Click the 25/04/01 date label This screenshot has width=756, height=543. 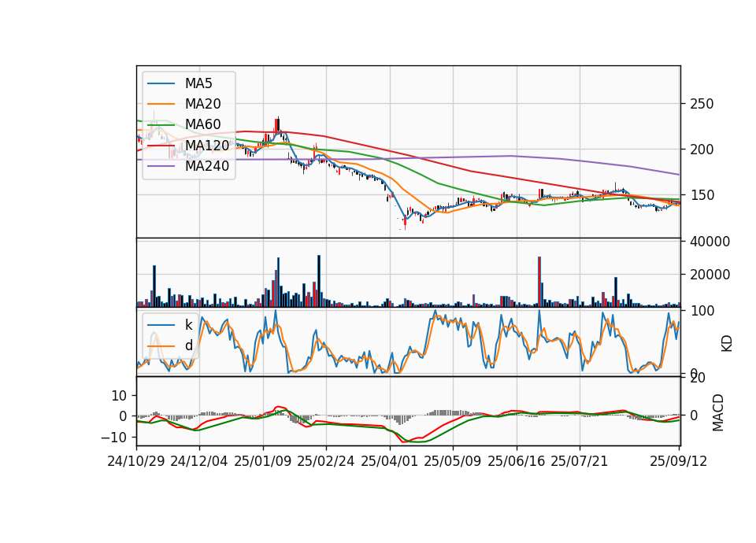(x=389, y=461)
